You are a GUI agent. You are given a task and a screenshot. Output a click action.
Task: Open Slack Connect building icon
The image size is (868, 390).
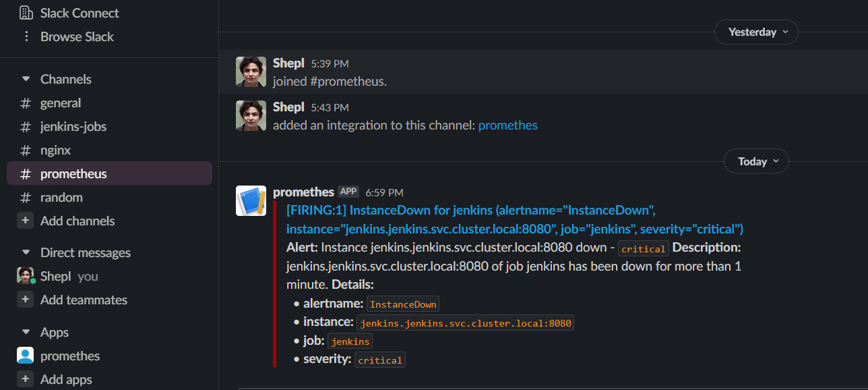[26, 13]
